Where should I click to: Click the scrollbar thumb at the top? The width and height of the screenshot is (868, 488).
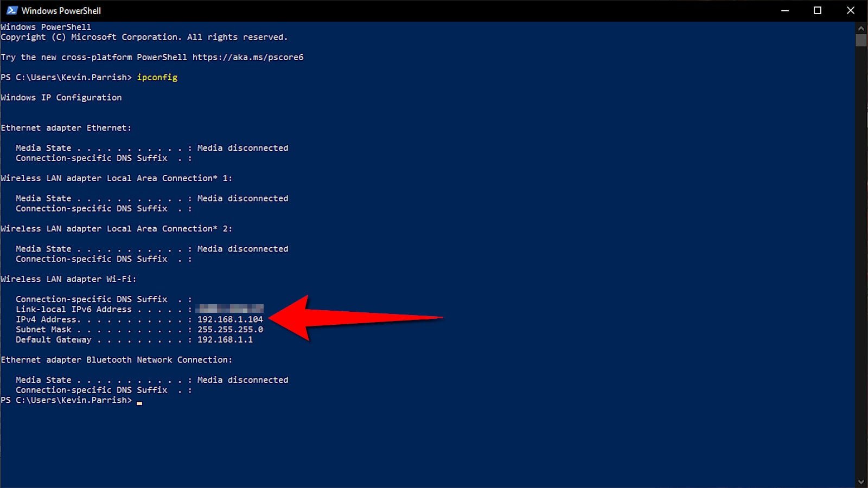click(x=861, y=41)
